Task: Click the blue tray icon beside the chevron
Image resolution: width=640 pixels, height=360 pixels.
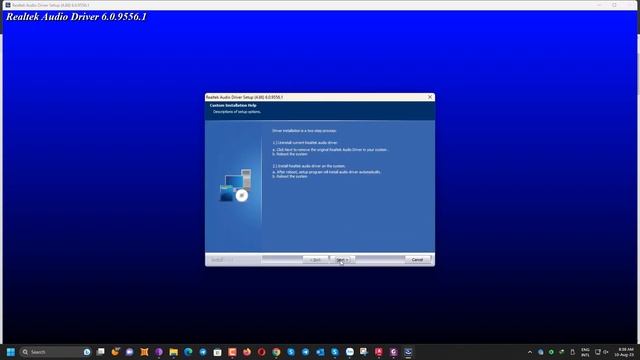Action: tap(540, 352)
